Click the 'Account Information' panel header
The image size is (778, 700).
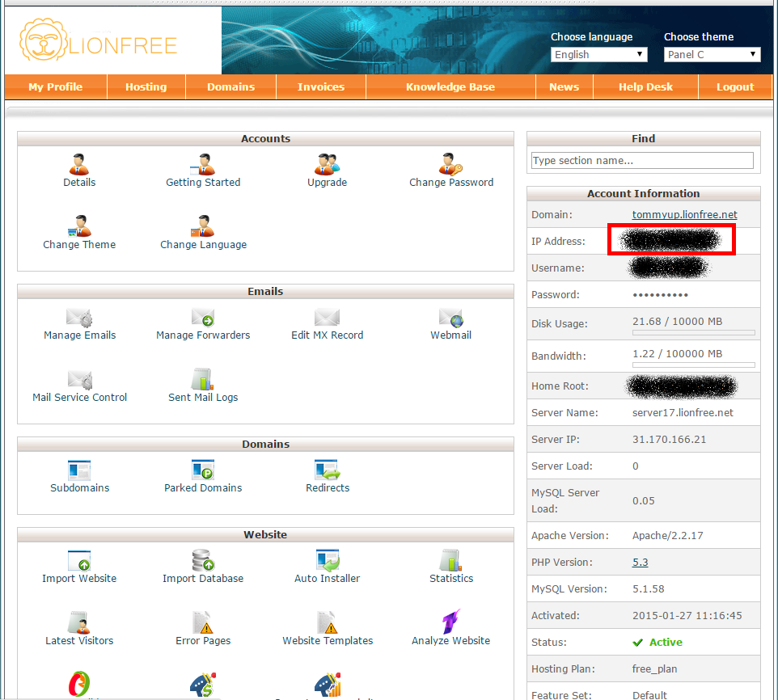(644, 193)
